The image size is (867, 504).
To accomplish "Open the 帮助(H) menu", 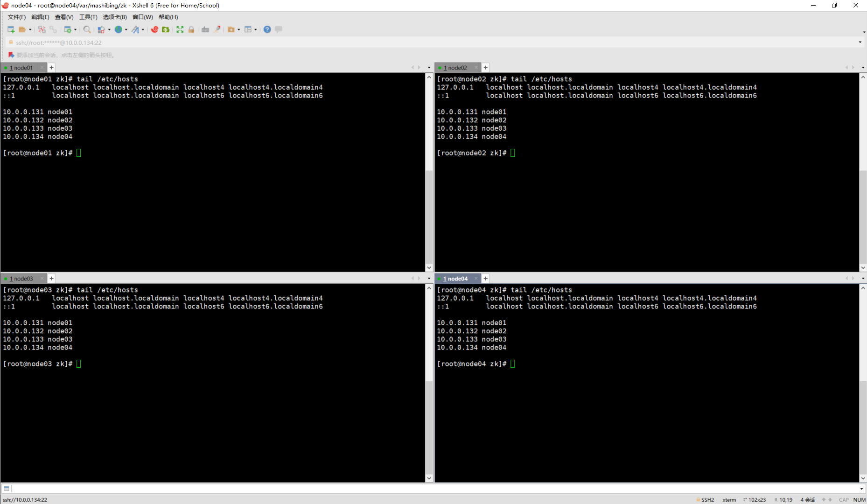I will [x=168, y=17].
